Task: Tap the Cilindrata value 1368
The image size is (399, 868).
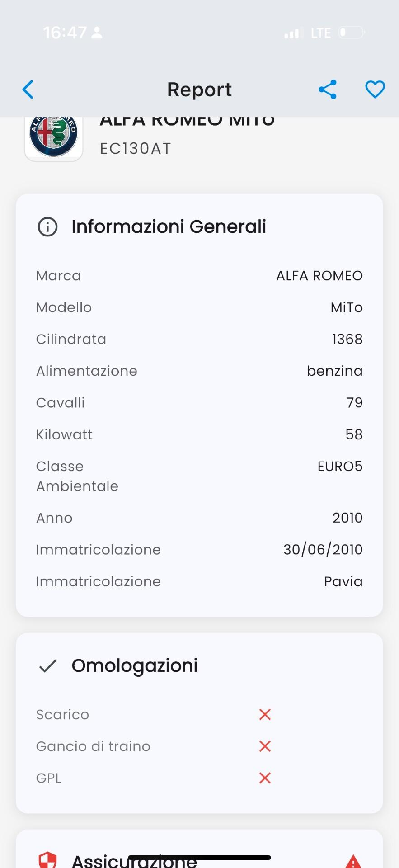Action: tap(347, 339)
